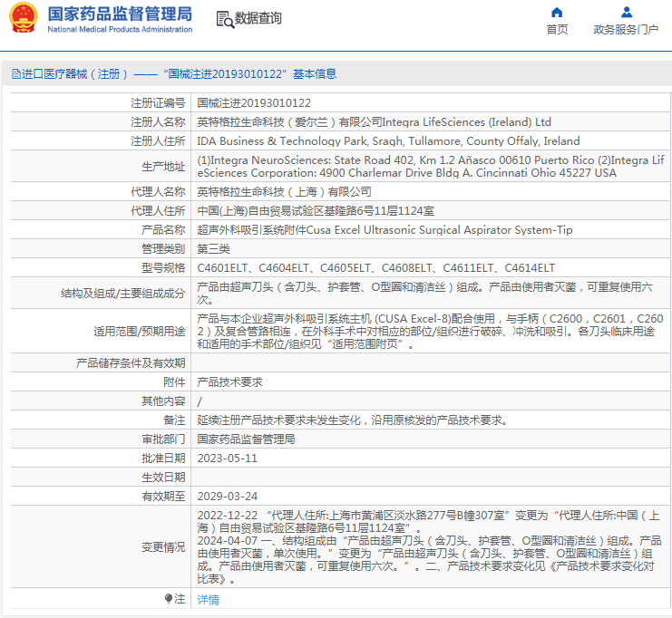Click 结构及组成/主要组成成分 row label
672x618 pixels.
coord(122,294)
